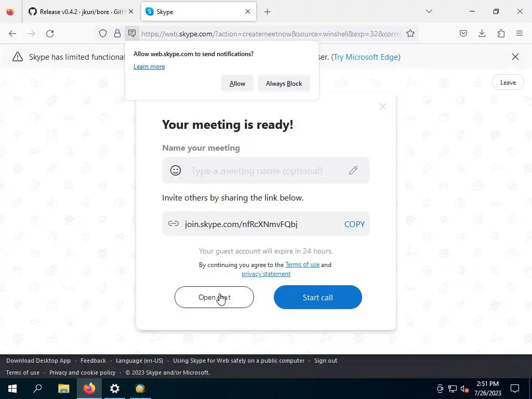Viewport: 532px width, 399px height.
Task: Open a new tab with the plus button
Action: pos(268,12)
